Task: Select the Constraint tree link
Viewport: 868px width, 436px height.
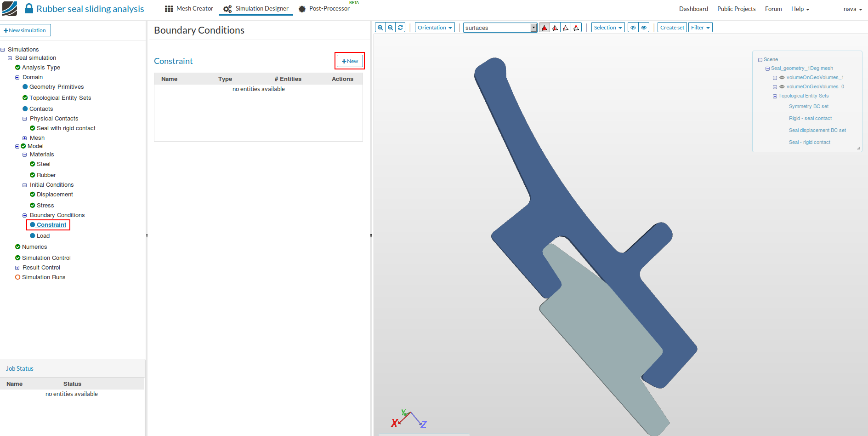Action: coord(51,225)
